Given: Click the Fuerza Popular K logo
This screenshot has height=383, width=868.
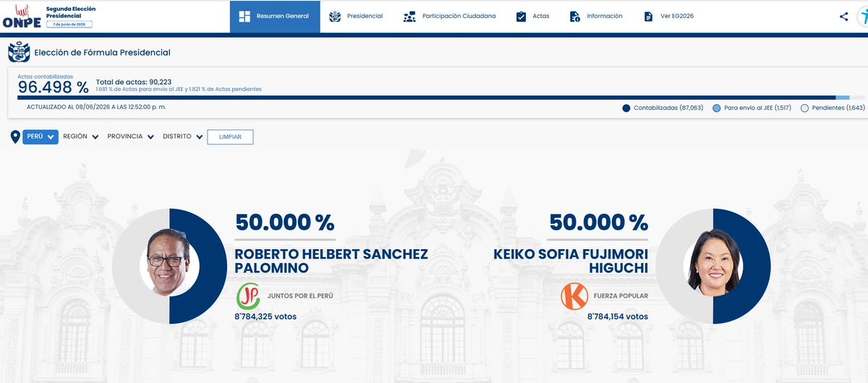Looking at the screenshot, I should coord(573,296).
